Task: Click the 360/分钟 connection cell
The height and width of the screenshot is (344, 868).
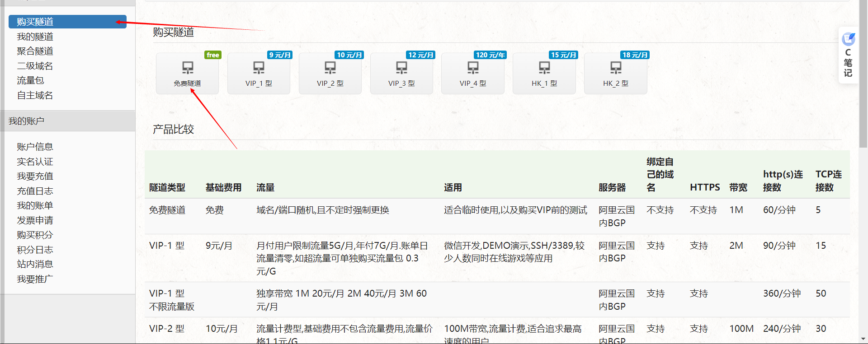Action: [782, 293]
